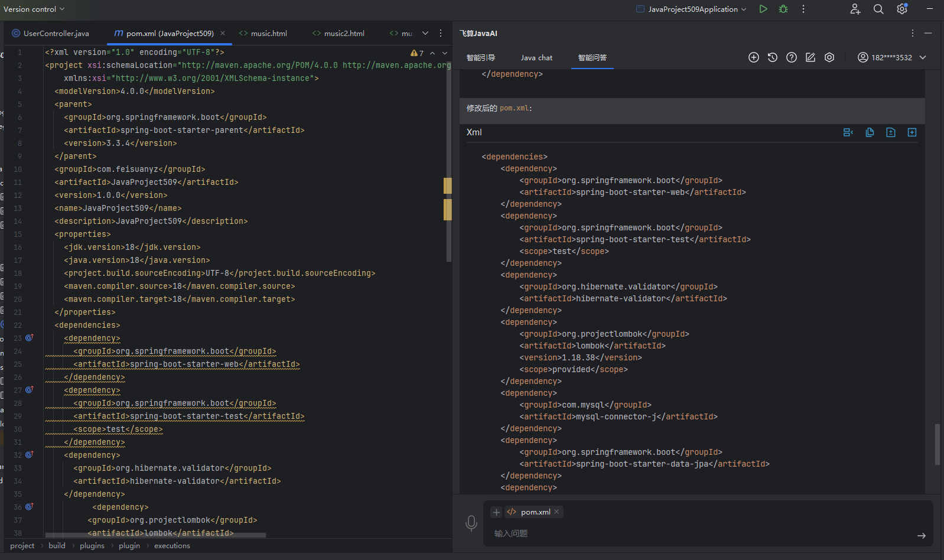Screen dimensions: 944x560
Task: Open chat history clock icon
Action: [773, 57]
